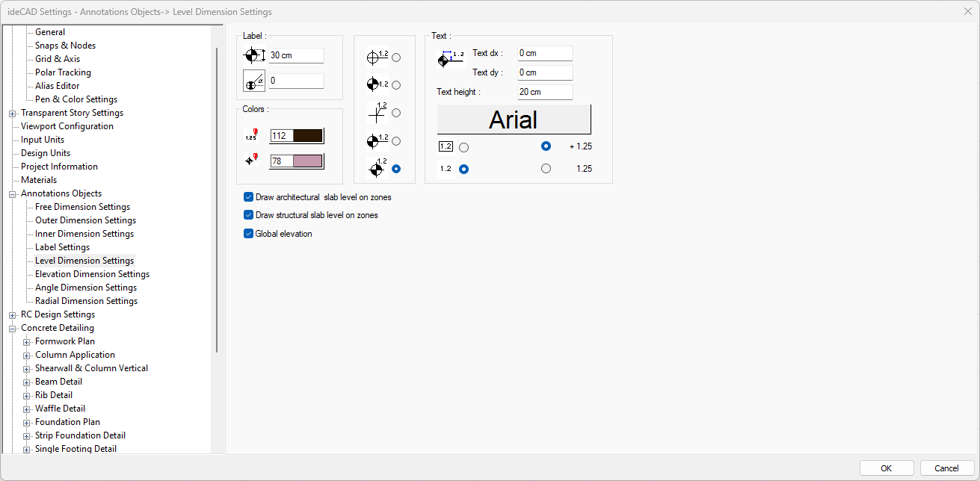The width and height of the screenshot is (980, 481).
Task: Click the OK button
Action: (x=887, y=468)
